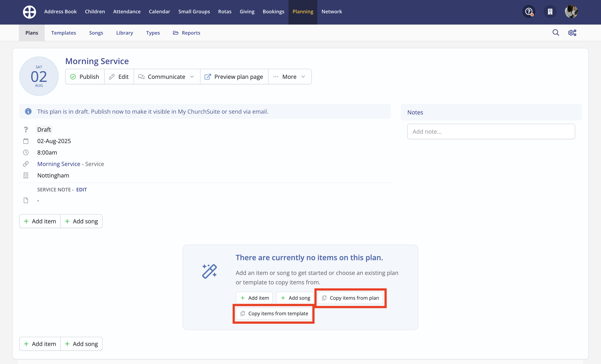Click Add song inside the empty plan box
The image size is (601, 364).
[x=295, y=298]
